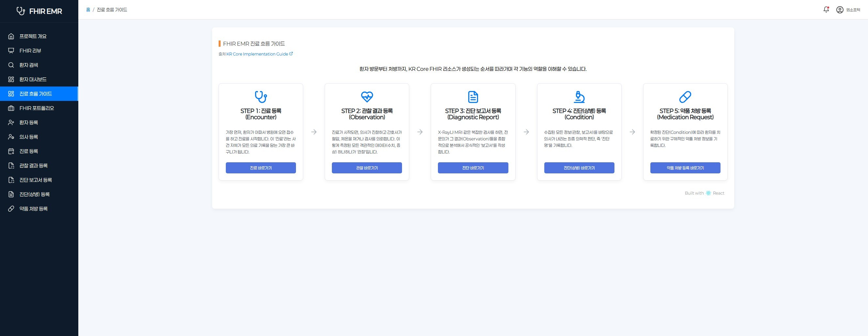Click the home icon beside 프로젝트 개요
The image size is (868, 336).
[x=11, y=36]
